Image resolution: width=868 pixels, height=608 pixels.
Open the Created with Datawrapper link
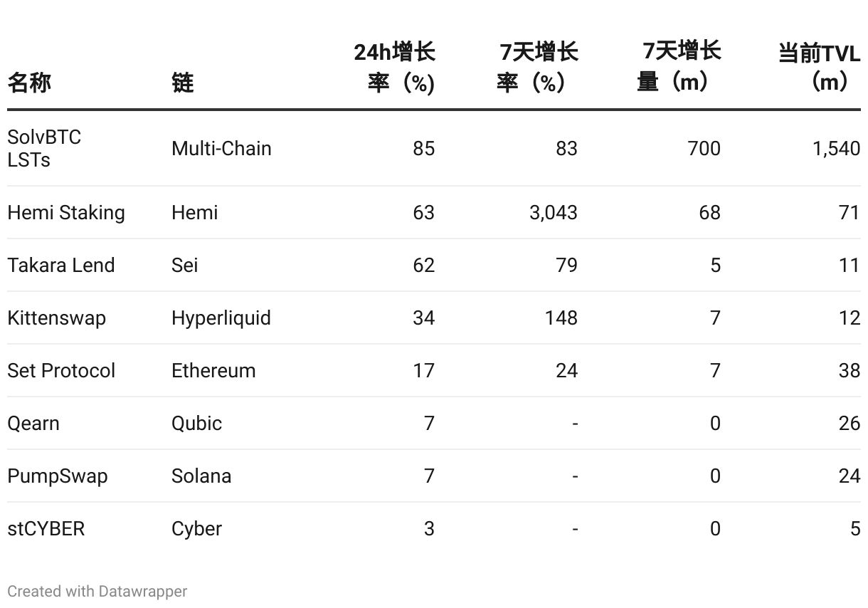pyautogui.click(x=97, y=592)
